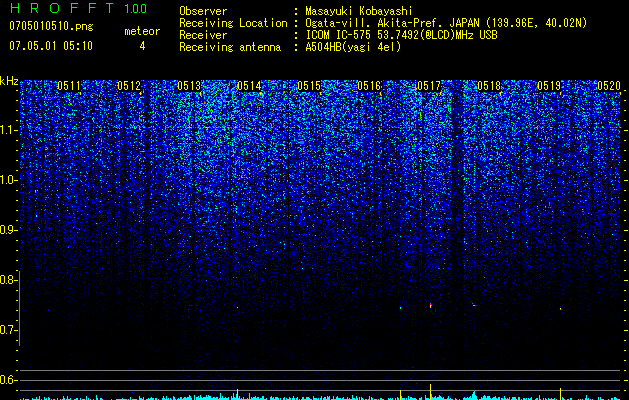Click the Receiving antenna label

[x=230, y=47]
